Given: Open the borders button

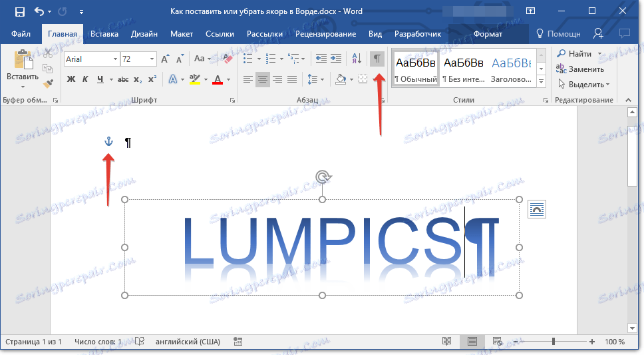Looking at the screenshot, I should (x=363, y=79).
